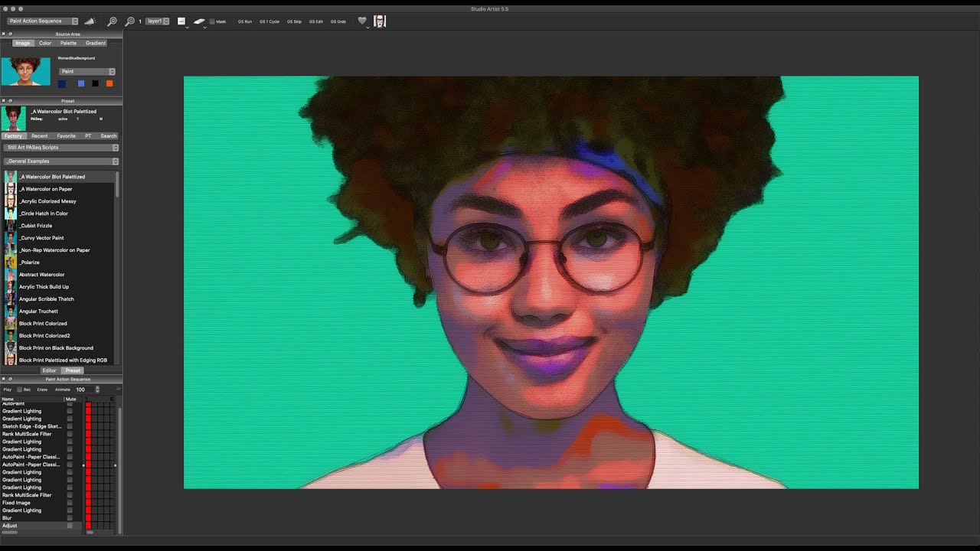Mute the Adjust action step

coord(70,526)
